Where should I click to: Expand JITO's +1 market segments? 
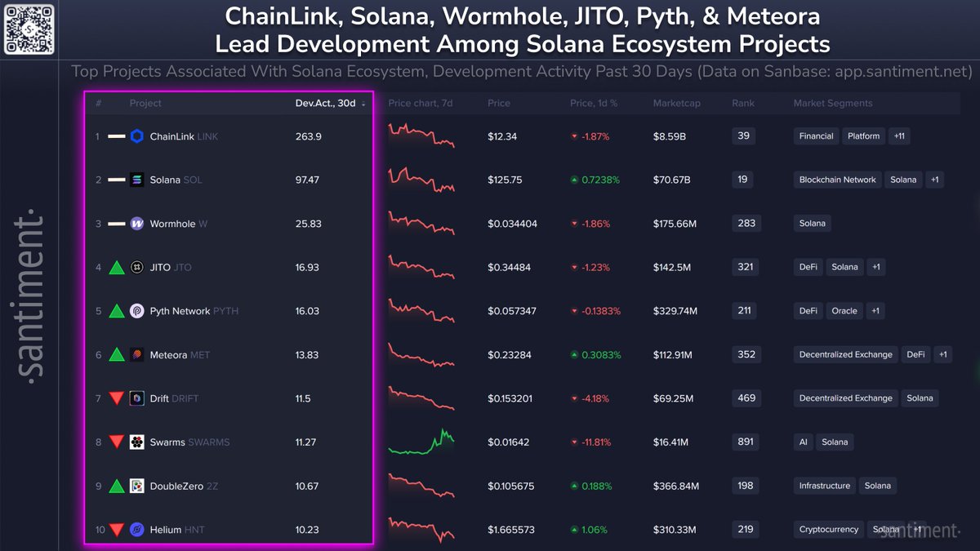coord(876,267)
